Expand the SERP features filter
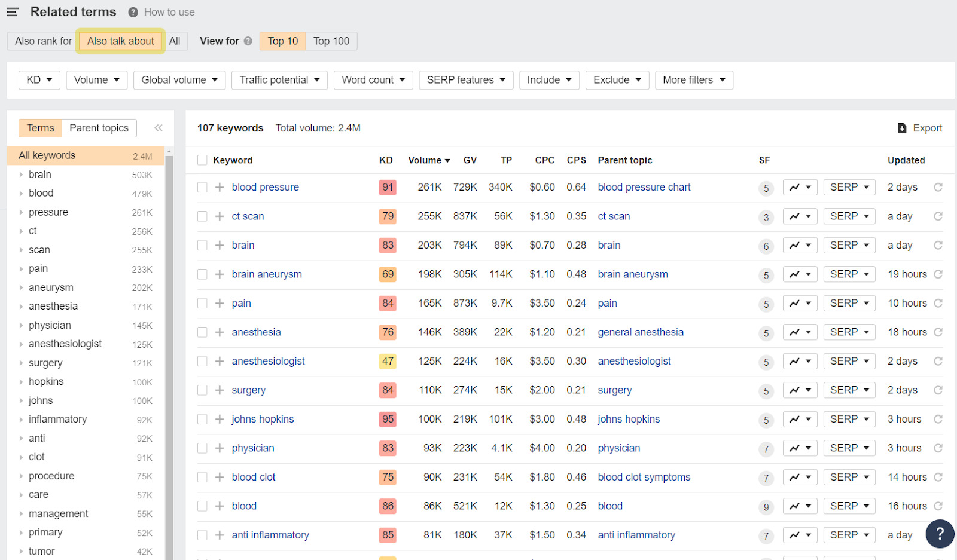This screenshot has width=957, height=560. [466, 80]
